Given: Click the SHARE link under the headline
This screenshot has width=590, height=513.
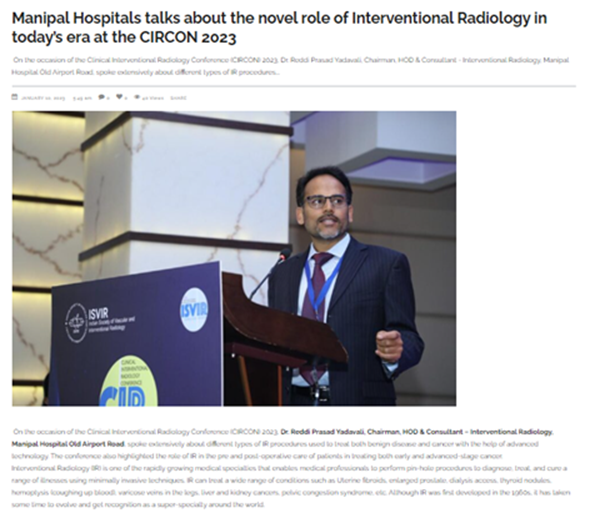Looking at the screenshot, I should tap(178, 98).
